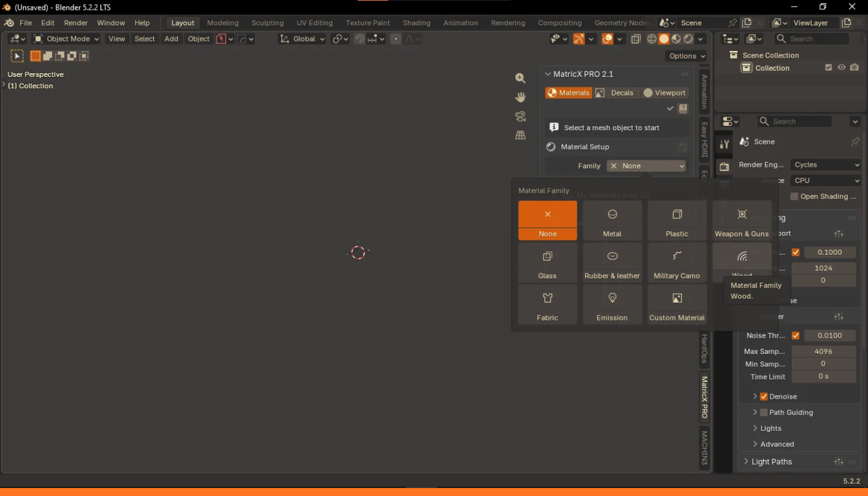This screenshot has height=496, width=868.
Task: Open Render Engine Cycles dropdown
Action: 826,165
